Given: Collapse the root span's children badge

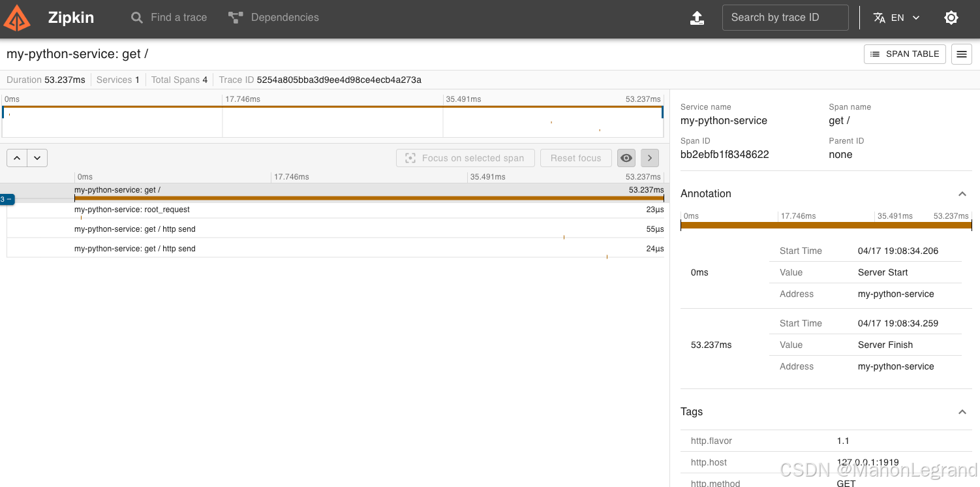Looking at the screenshot, I should tap(7, 199).
